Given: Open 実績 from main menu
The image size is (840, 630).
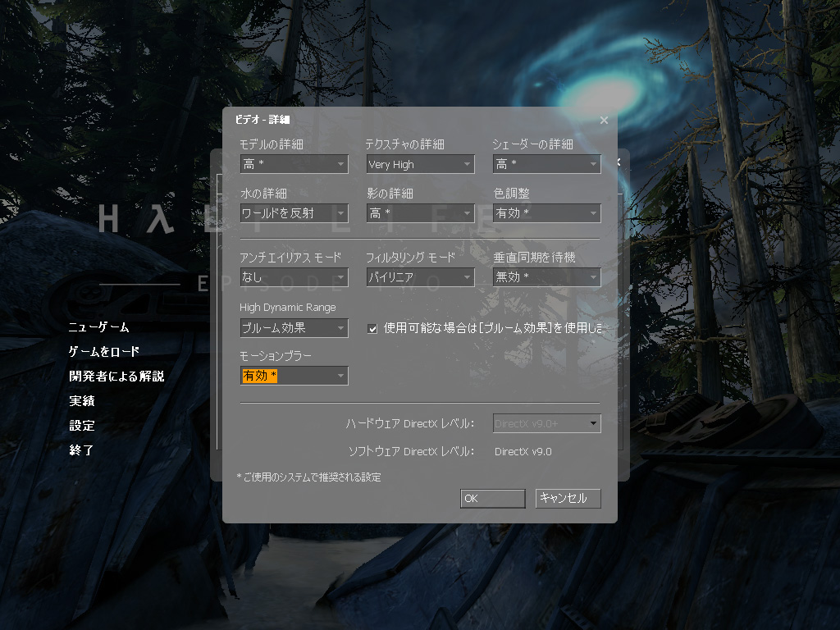Looking at the screenshot, I should [x=82, y=400].
